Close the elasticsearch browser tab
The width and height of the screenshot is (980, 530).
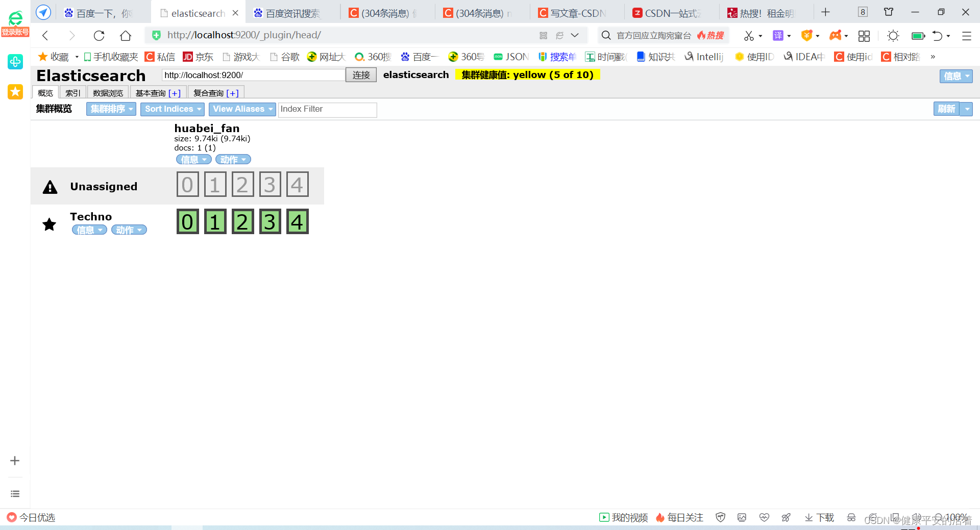pos(235,13)
